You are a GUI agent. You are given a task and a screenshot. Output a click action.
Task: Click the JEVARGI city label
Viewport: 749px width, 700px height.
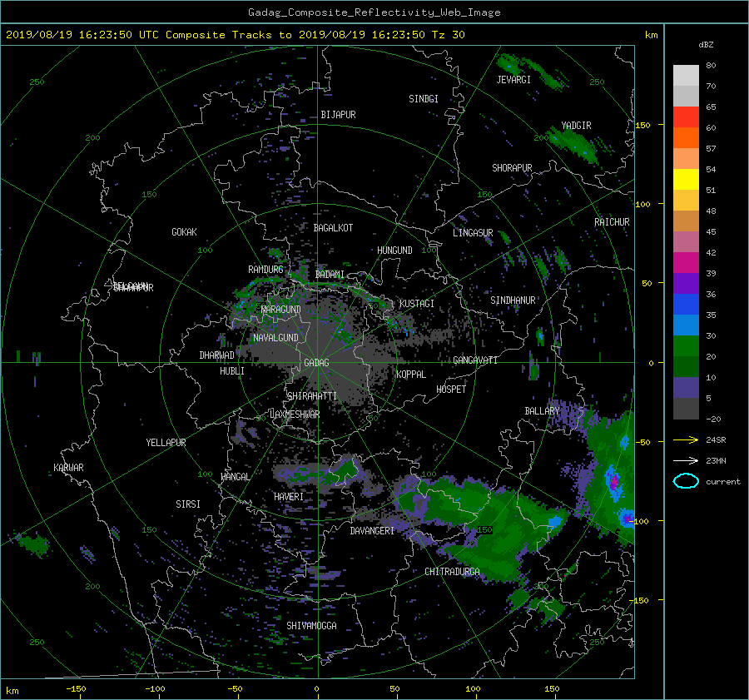coord(513,80)
